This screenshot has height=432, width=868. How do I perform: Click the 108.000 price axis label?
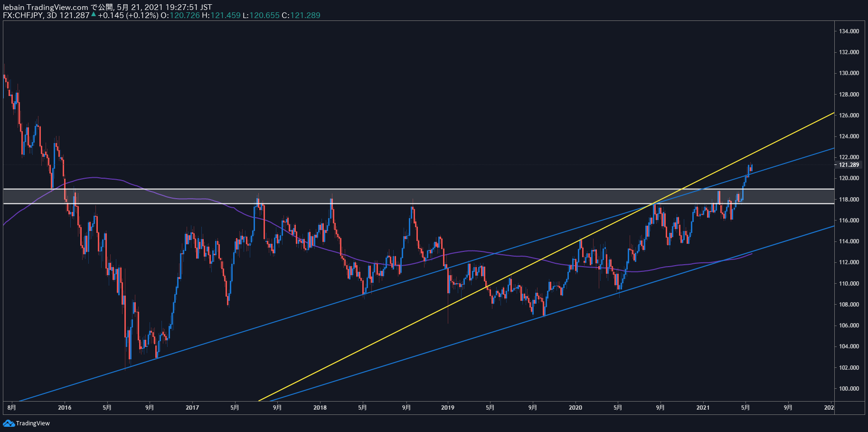(x=849, y=305)
